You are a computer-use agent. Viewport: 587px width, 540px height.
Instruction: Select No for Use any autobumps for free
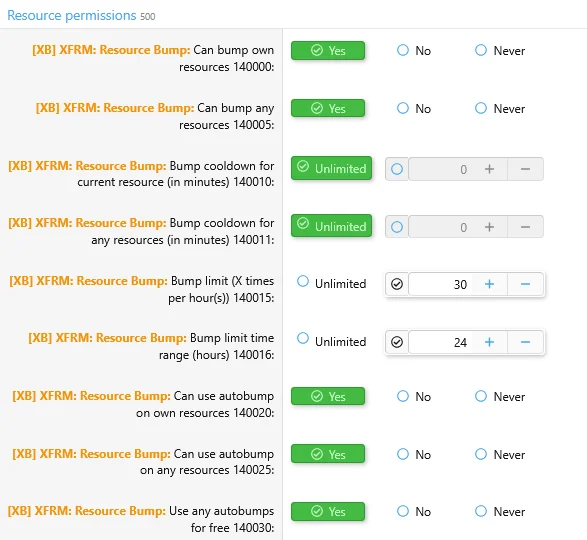click(414, 512)
